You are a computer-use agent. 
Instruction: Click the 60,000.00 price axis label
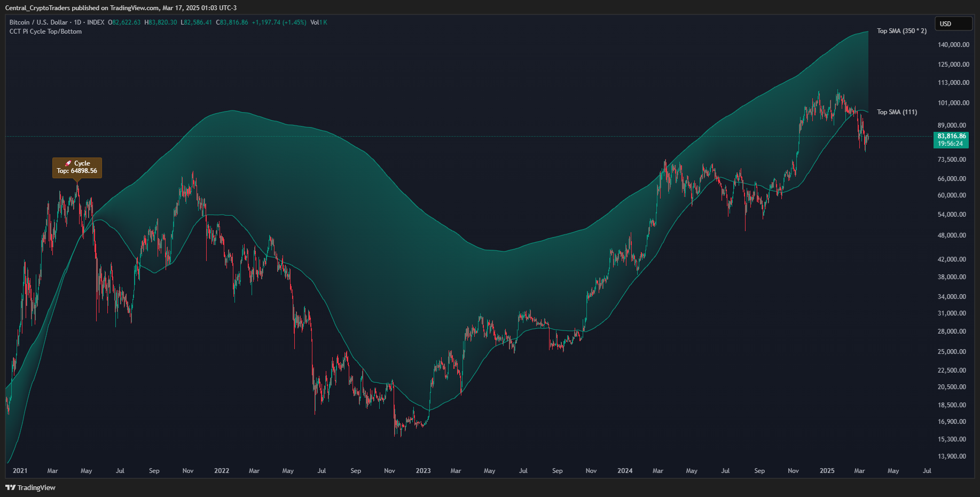click(x=952, y=195)
